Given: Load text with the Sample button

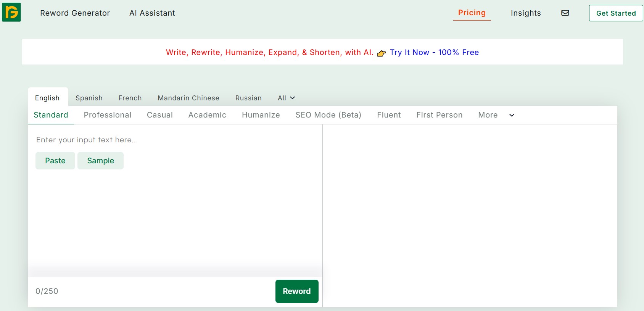Looking at the screenshot, I should tap(101, 161).
